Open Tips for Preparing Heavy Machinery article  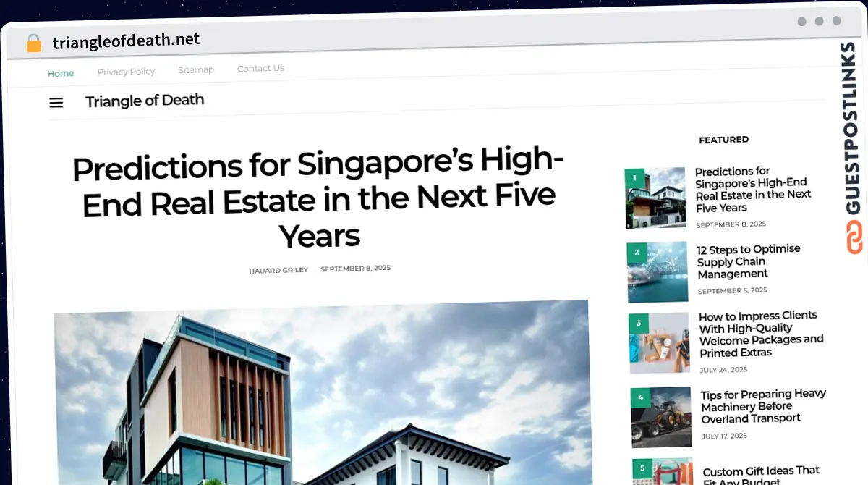point(763,406)
